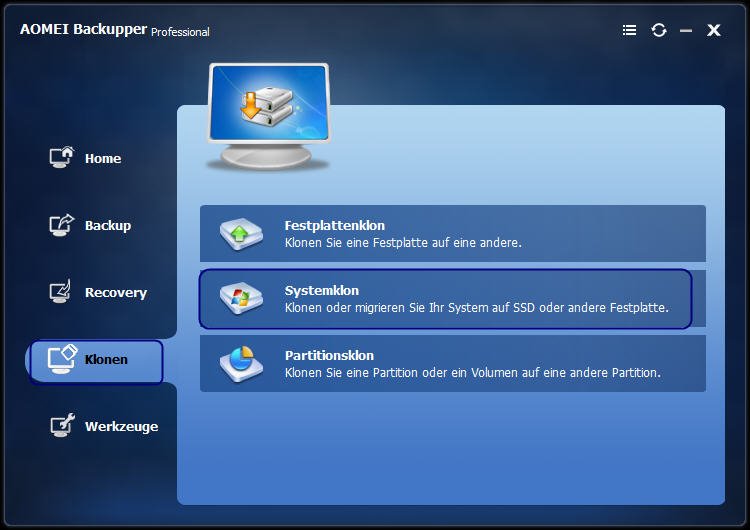Image resolution: width=750 pixels, height=530 pixels.
Task: Open the Recovery tab label
Action: click(116, 292)
